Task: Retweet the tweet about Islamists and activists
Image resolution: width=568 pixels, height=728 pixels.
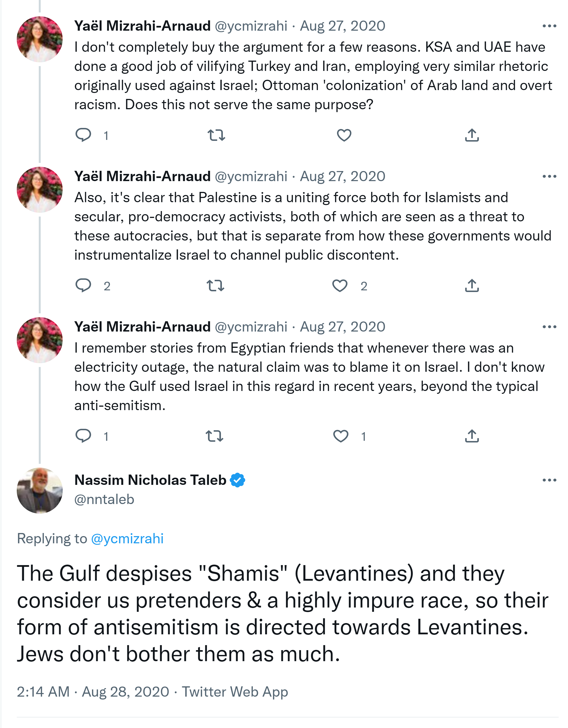Action: click(215, 286)
